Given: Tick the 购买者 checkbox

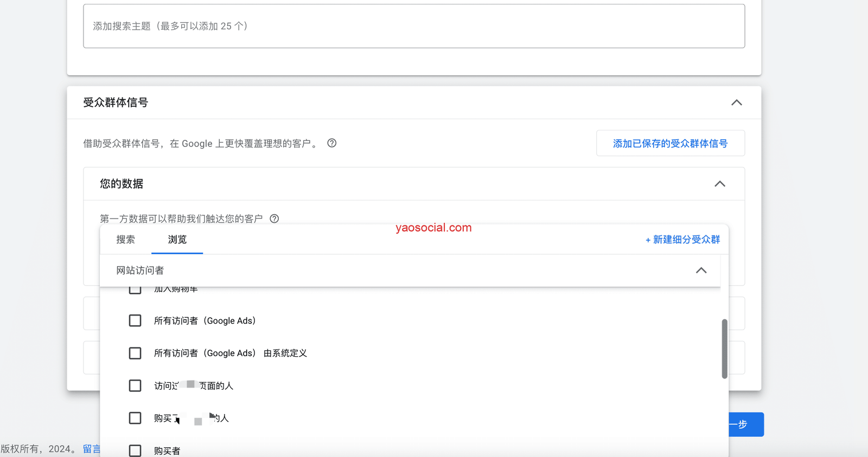Looking at the screenshot, I should [x=135, y=450].
